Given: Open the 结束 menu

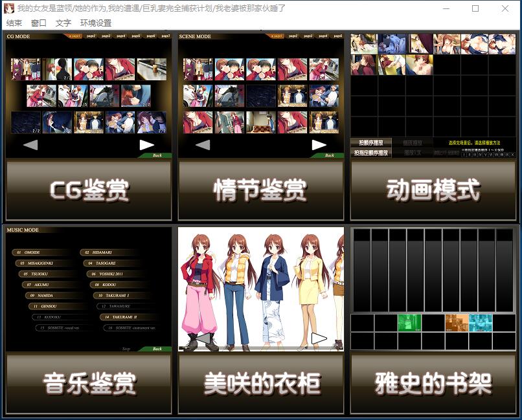Looking at the screenshot, I should (x=14, y=23).
